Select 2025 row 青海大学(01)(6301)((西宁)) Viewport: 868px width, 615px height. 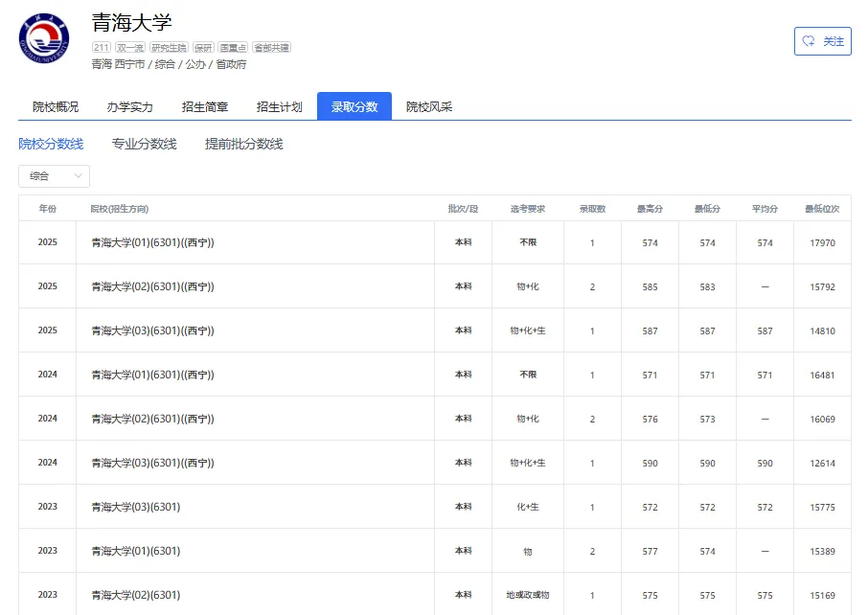coord(435,242)
